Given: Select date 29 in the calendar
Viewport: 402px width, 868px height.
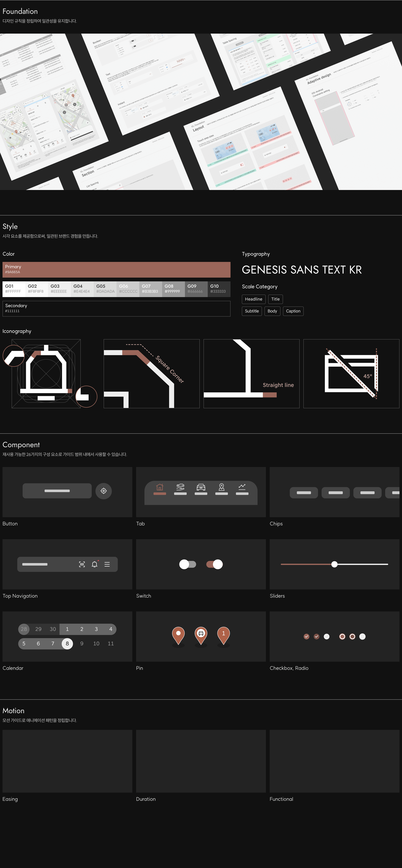Looking at the screenshot, I should click(x=38, y=629).
